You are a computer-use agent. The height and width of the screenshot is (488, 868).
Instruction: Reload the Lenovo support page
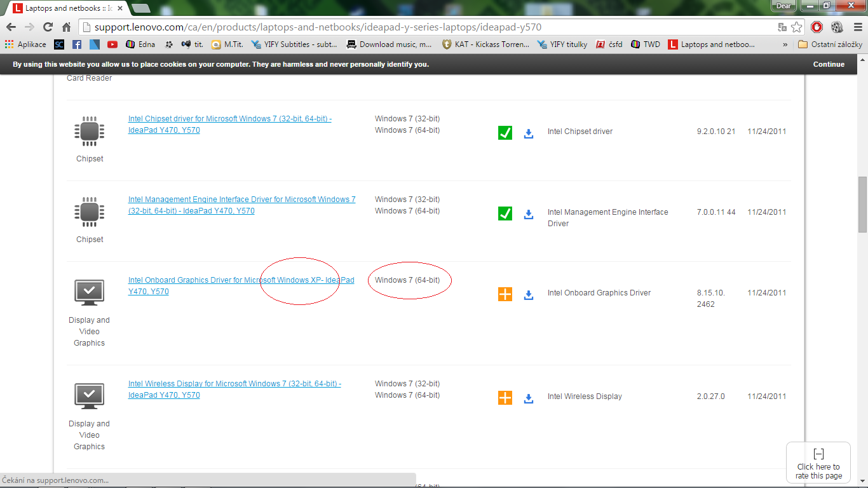pyautogui.click(x=48, y=27)
